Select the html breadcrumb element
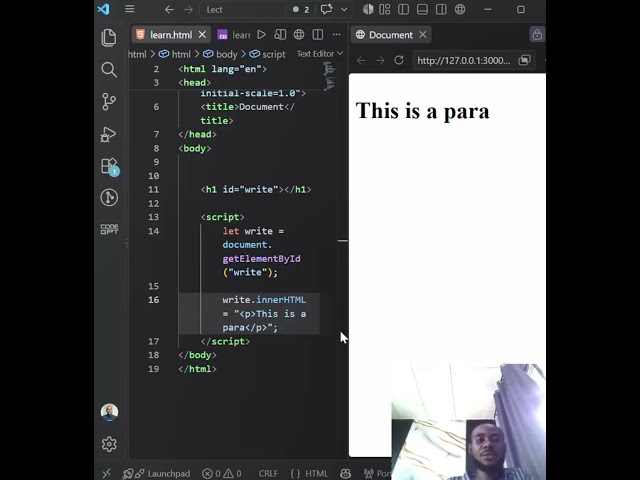640x480 pixels. (x=176, y=54)
